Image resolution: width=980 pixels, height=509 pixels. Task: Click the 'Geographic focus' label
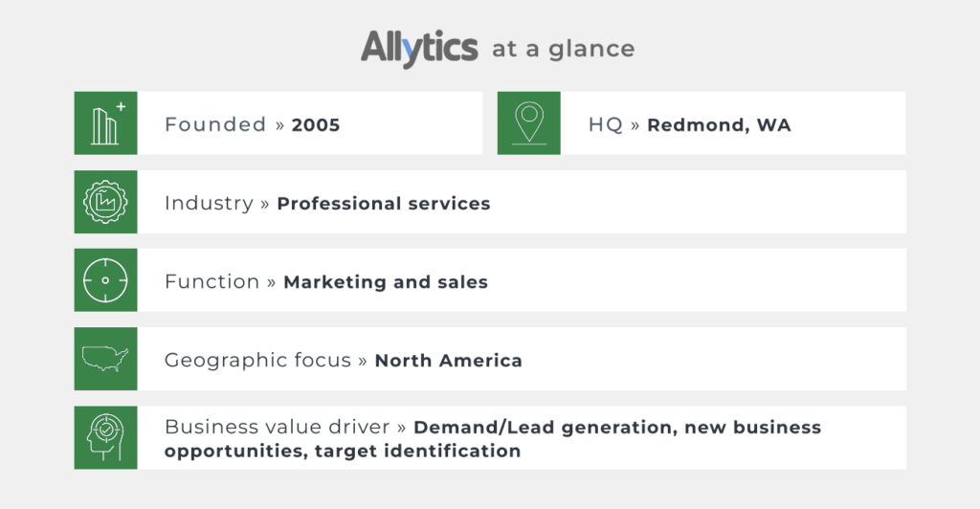point(257,361)
